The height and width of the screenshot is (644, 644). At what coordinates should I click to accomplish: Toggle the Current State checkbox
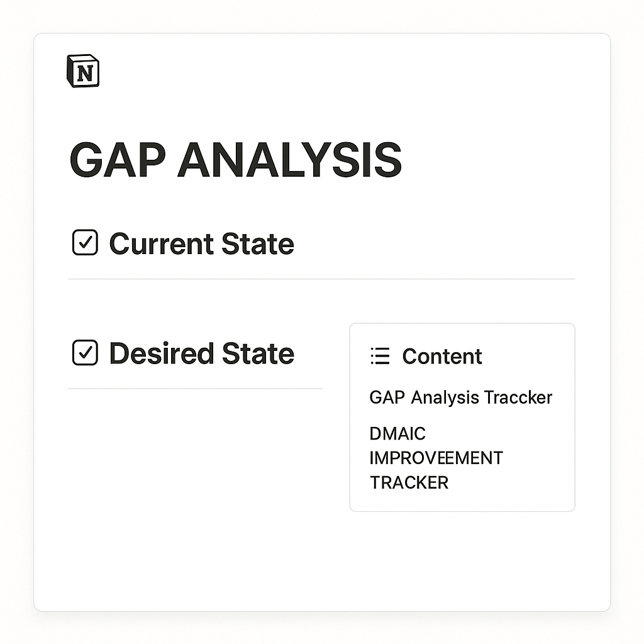pos(86,243)
